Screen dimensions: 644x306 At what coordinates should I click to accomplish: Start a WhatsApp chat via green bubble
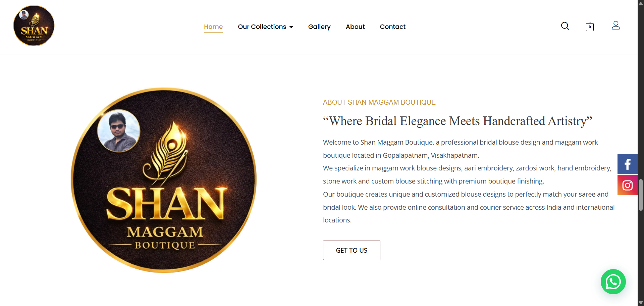click(x=613, y=282)
